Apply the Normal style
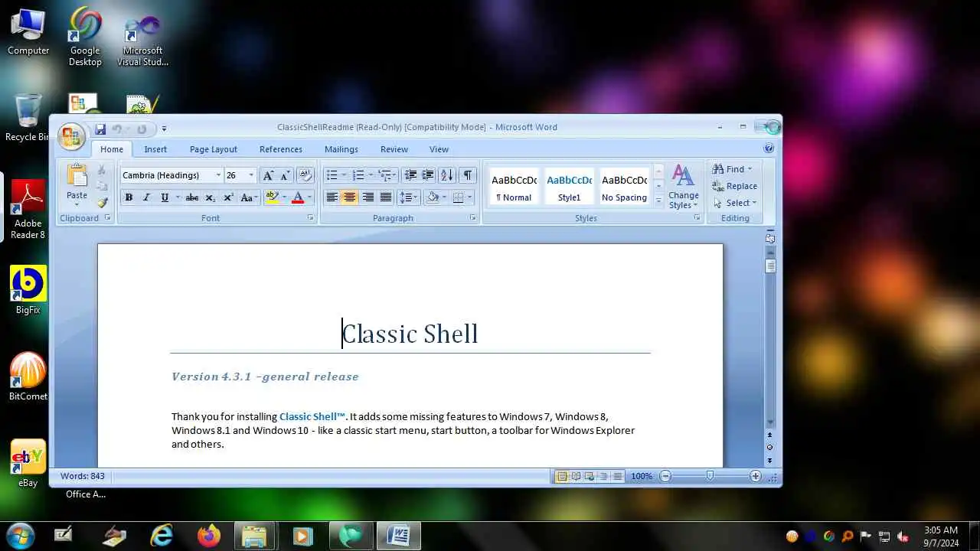This screenshot has width=980, height=551. pos(514,186)
